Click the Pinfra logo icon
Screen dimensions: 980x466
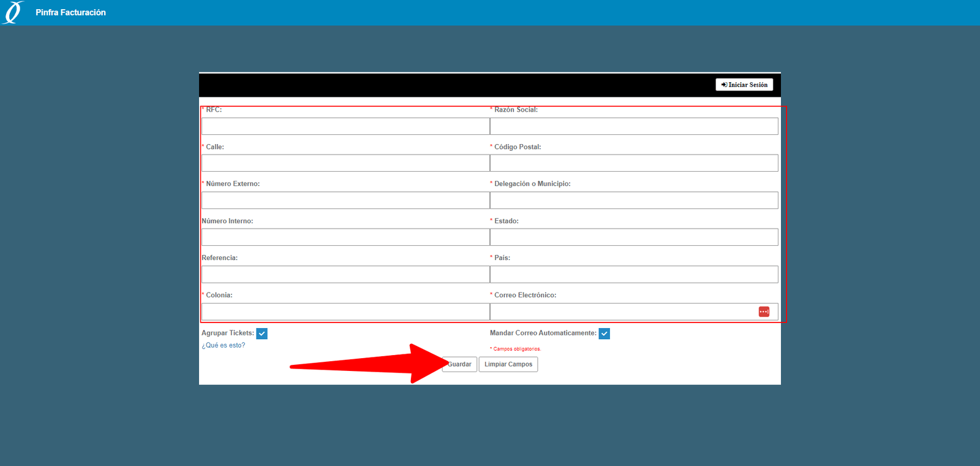[x=12, y=12]
